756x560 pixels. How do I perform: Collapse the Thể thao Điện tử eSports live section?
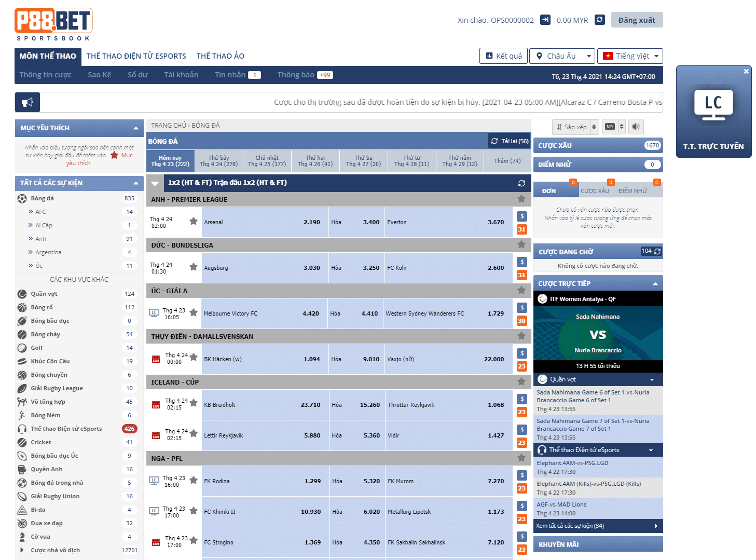click(651, 450)
